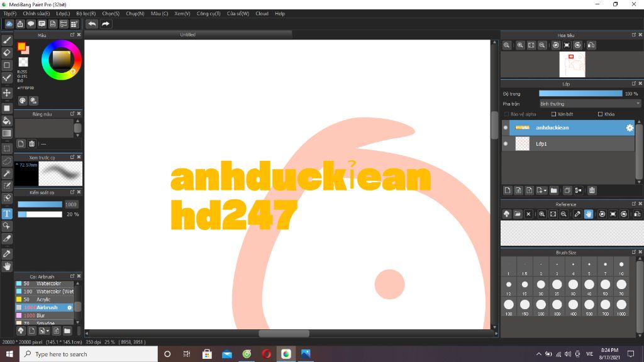The image size is (644, 362).
Task: Click the orange foreground color swatch
Action: point(21,47)
